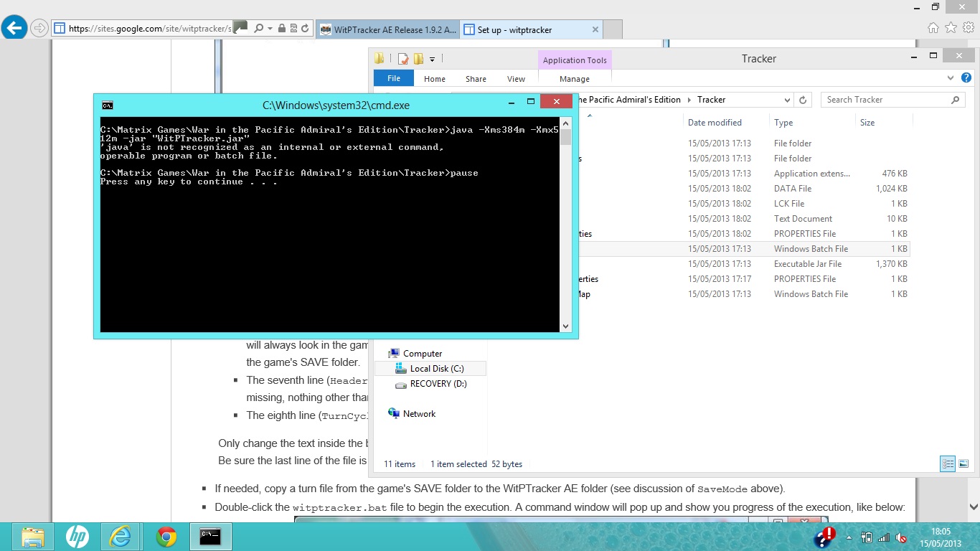Select the DATA File row
This screenshot has height=551, width=980.
point(743,189)
